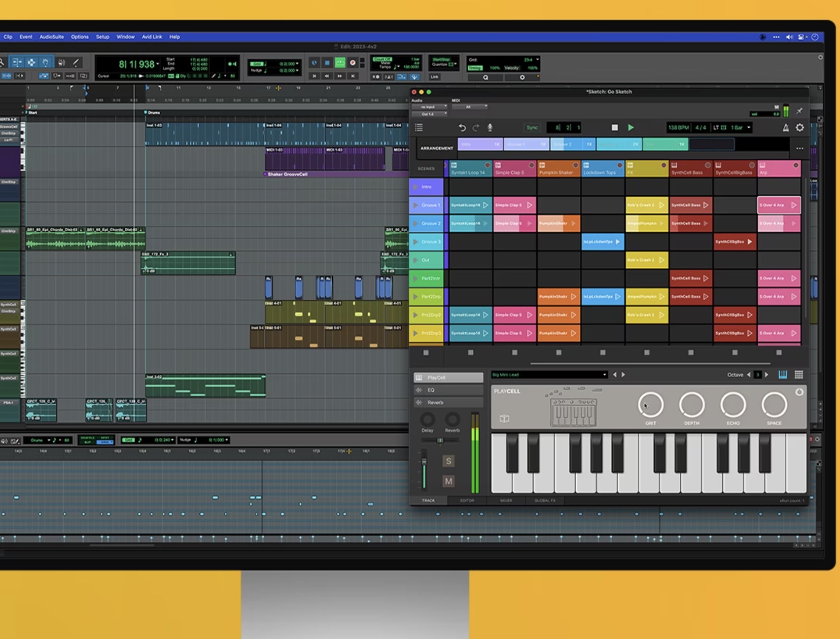Select the Pencil tool in toolbar

pyautogui.click(x=75, y=63)
